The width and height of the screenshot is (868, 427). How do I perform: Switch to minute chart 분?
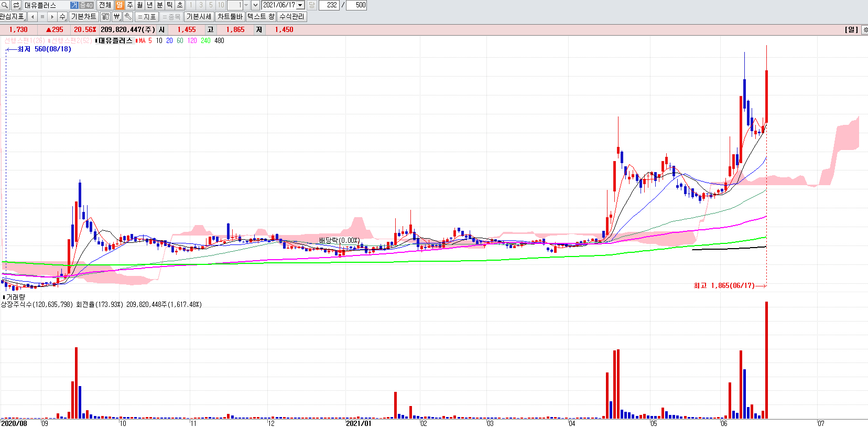pyautogui.click(x=159, y=5)
